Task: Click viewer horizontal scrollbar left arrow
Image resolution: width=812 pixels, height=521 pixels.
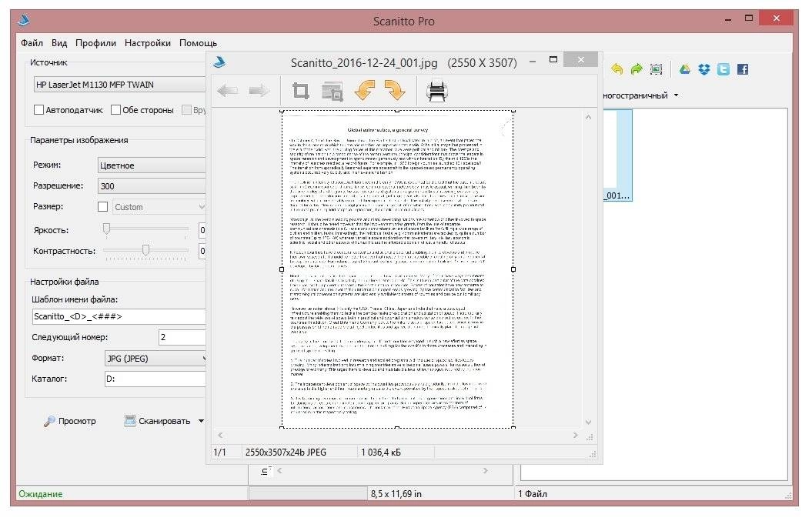Action: pyautogui.click(x=220, y=436)
